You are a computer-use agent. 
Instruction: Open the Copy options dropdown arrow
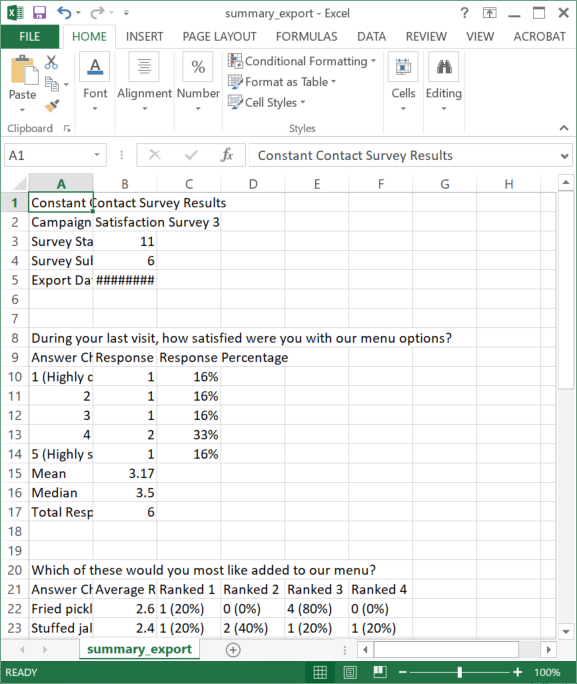click(66, 84)
